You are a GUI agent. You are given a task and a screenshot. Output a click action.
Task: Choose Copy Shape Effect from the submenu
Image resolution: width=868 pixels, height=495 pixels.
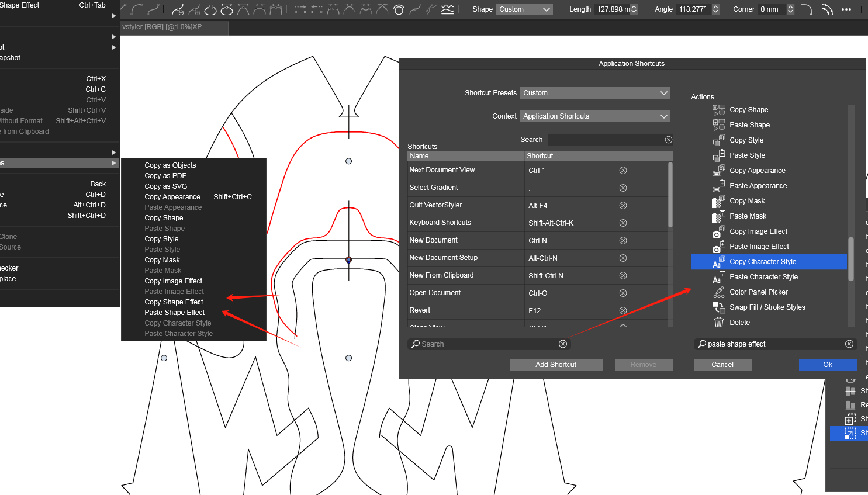tap(174, 302)
